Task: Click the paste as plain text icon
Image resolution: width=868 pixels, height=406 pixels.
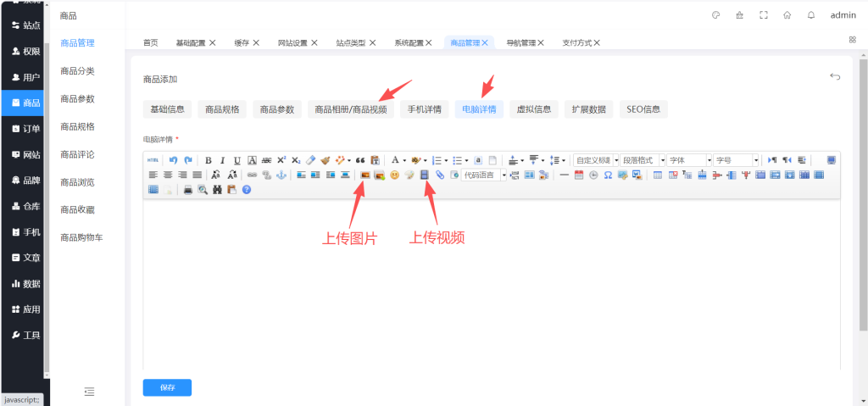Action: click(x=375, y=160)
